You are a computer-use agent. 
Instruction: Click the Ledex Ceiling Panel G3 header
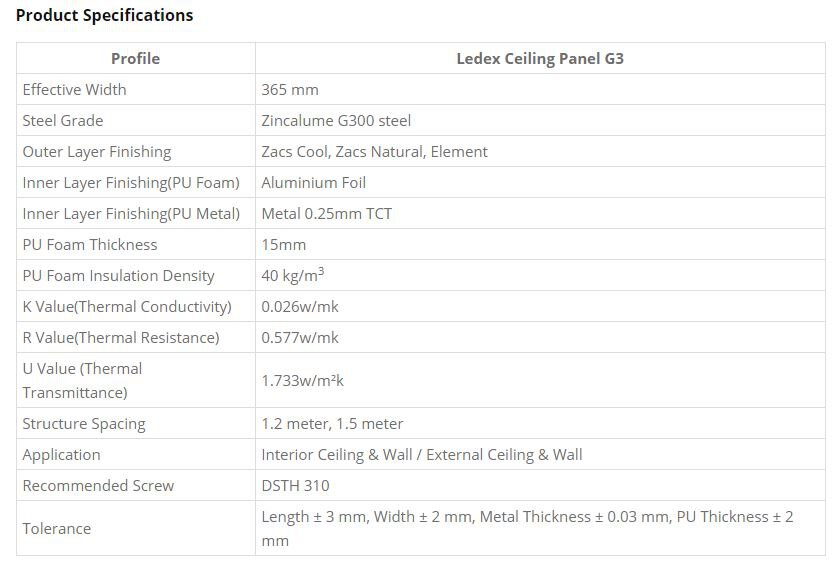(540, 58)
